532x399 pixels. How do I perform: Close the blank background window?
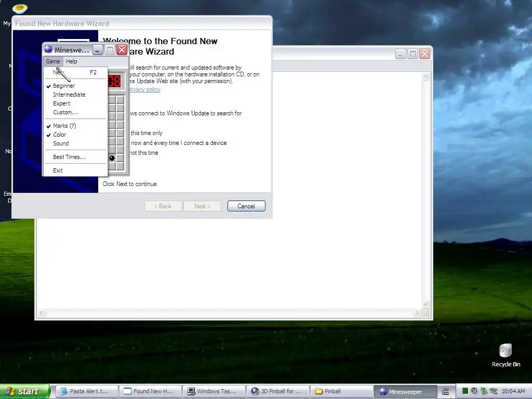point(424,54)
